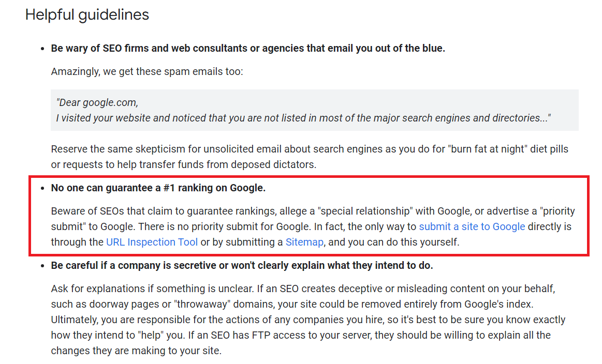The height and width of the screenshot is (364, 602).
Task: Click the "Helpful guidelines" heading
Action: tap(87, 15)
